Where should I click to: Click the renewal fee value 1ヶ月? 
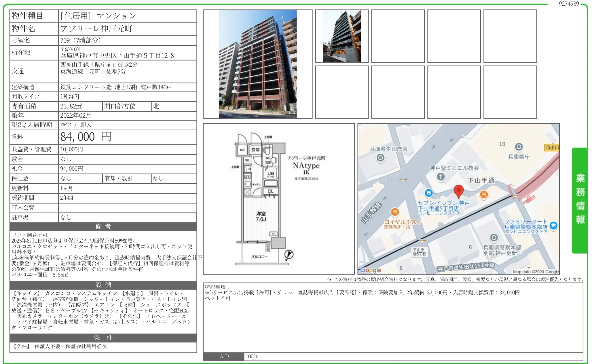point(67,188)
